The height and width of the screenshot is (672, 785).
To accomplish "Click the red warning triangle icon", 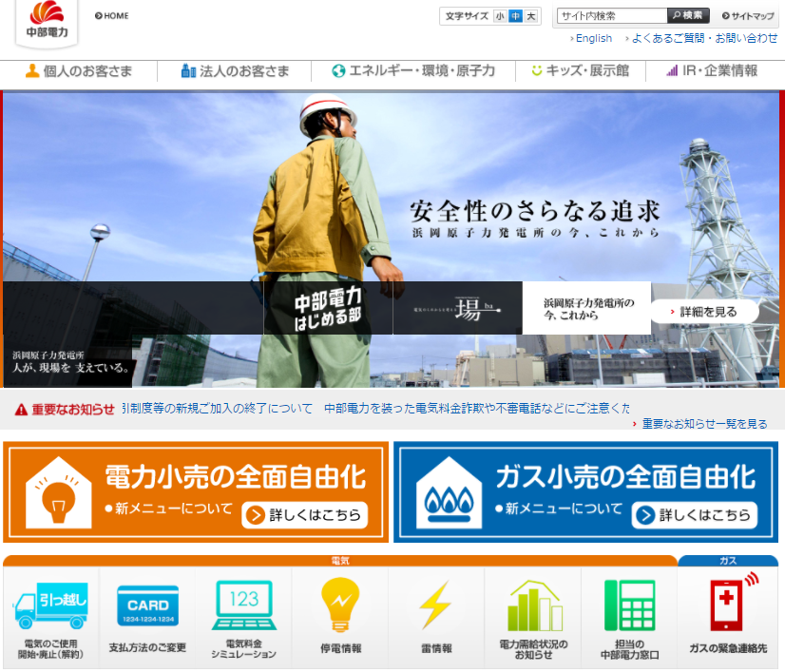I will point(21,410).
